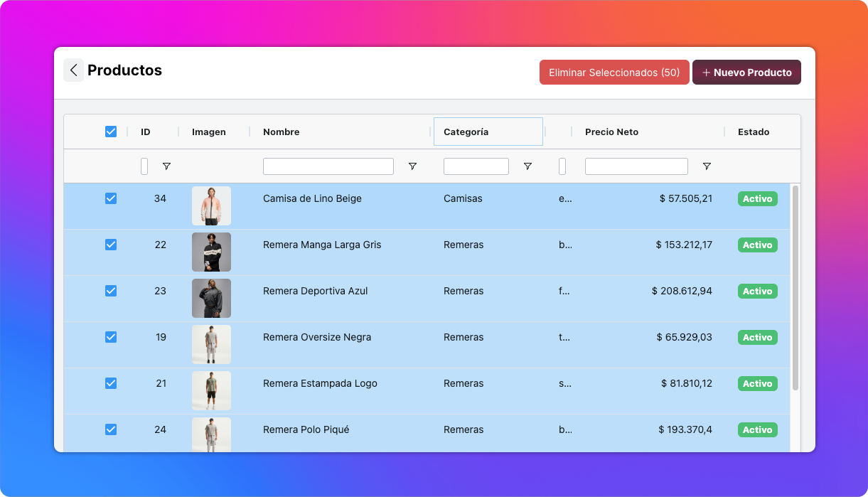
Task: Open the Precio Neto column filter menu
Action: pyautogui.click(x=707, y=166)
